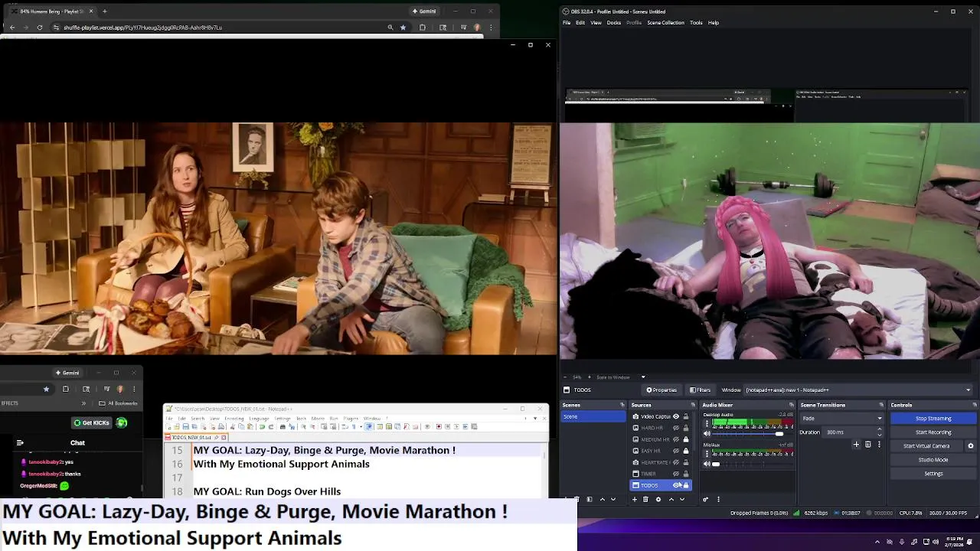
Task: Click Stop Streaming in OBS Controls
Action: (933, 419)
